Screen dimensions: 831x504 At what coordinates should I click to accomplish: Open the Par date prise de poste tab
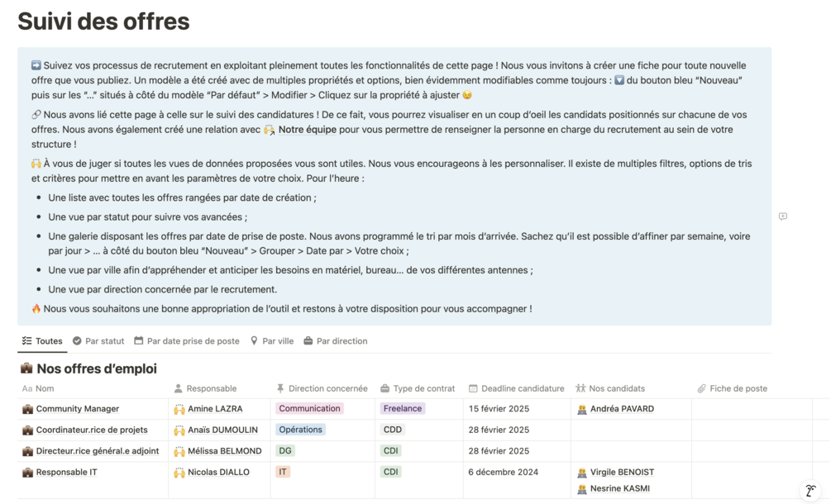187,341
